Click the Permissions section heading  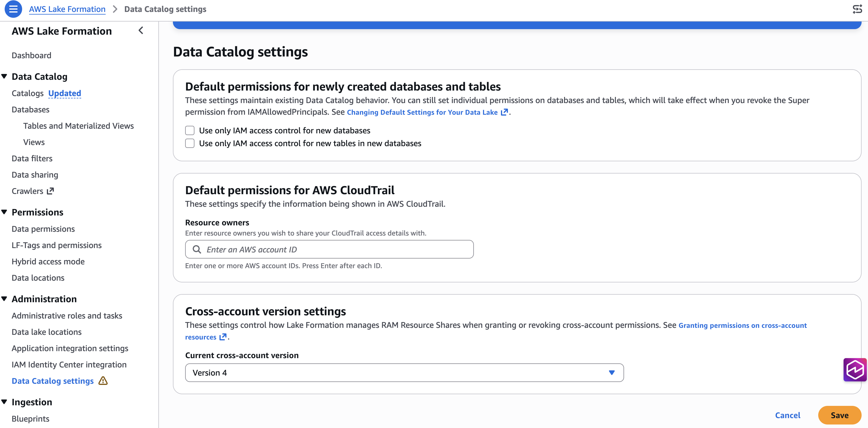coord(37,212)
